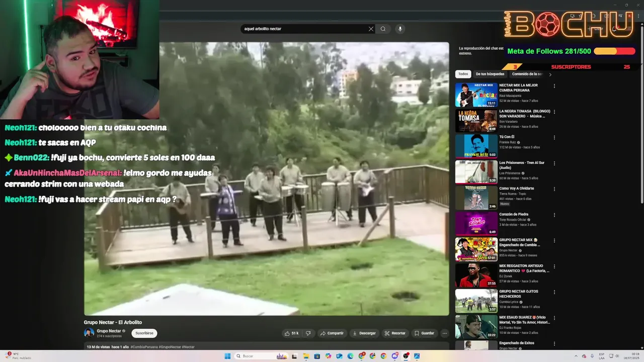Open Grupo Nectar channel name link

[109, 331]
